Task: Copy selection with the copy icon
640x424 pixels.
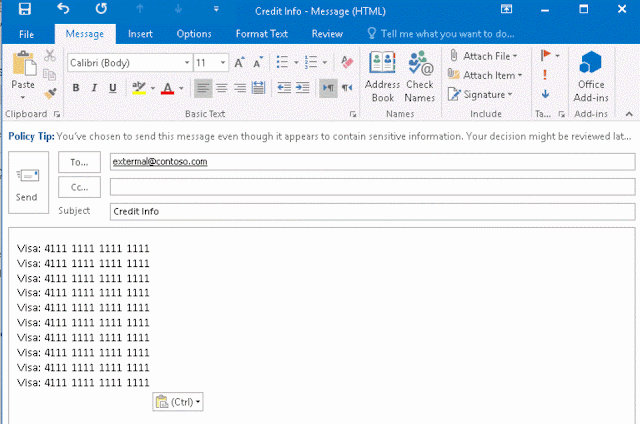Action: pos(50,75)
